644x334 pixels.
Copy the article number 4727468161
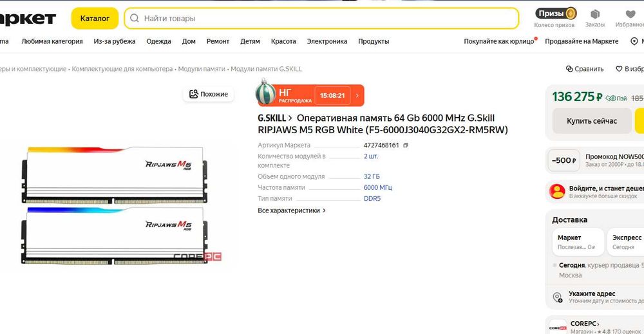[406, 145]
